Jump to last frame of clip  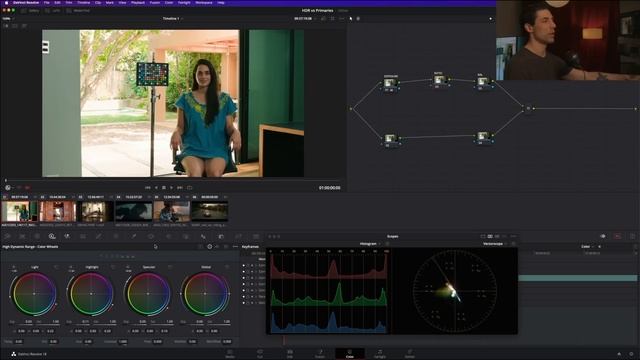pyautogui.click(x=180, y=188)
